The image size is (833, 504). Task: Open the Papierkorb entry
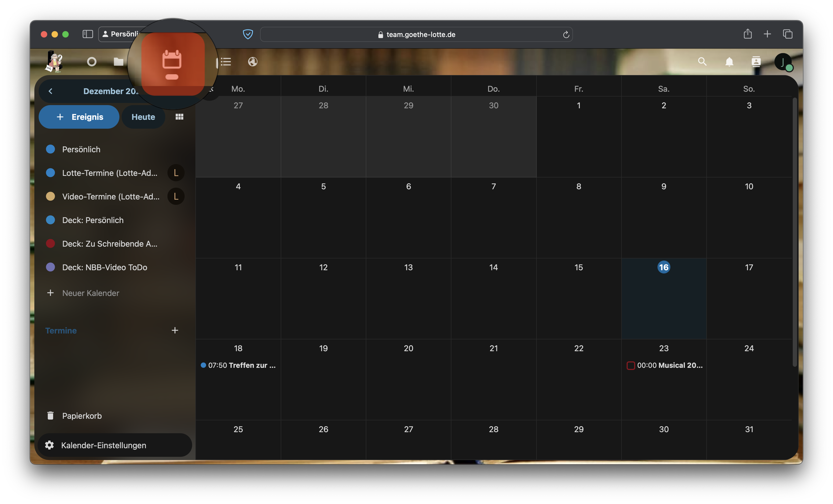(x=82, y=416)
